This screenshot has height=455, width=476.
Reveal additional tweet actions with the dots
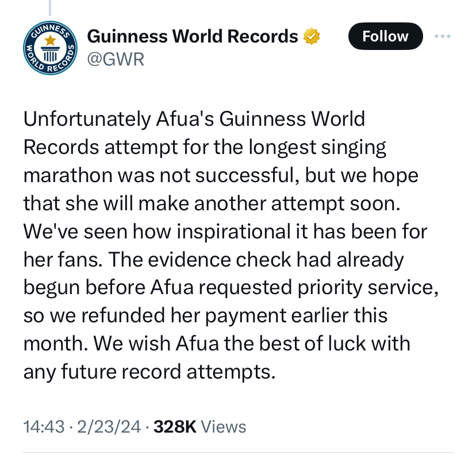pyautogui.click(x=443, y=36)
